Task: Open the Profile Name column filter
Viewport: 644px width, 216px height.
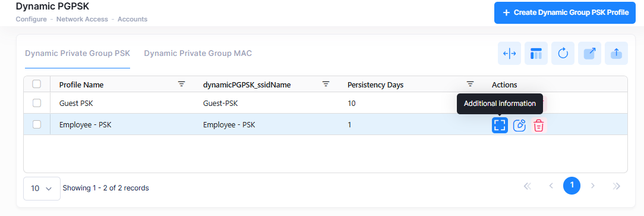Action: (x=181, y=84)
